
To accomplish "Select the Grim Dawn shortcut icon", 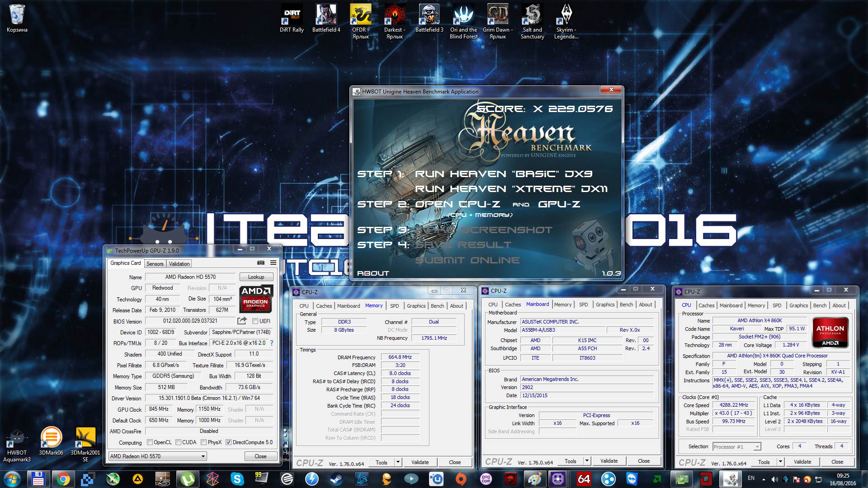I will (x=498, y=22).
